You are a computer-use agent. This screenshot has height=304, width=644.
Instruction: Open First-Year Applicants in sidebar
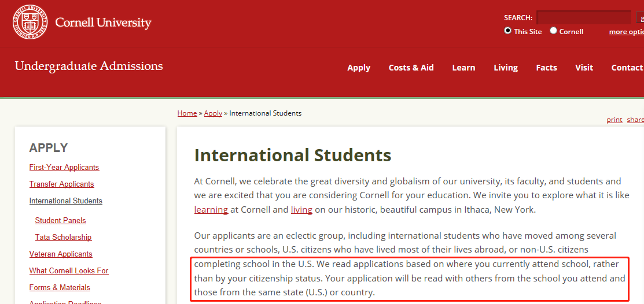[64, 168]
